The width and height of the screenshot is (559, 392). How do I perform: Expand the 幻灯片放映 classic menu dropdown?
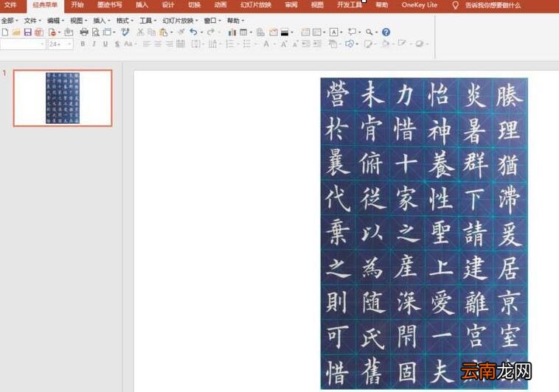(180, 21)
